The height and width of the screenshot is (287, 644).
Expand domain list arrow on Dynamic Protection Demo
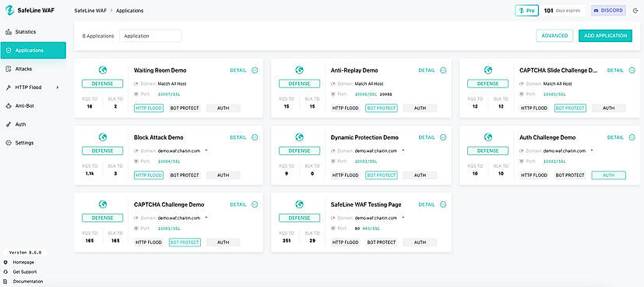pyautogui.click(x=403, y=151)
